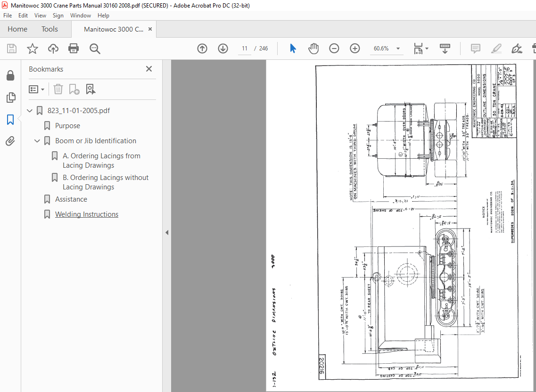Add a new bookmark icon

click(x=74, y=89)
